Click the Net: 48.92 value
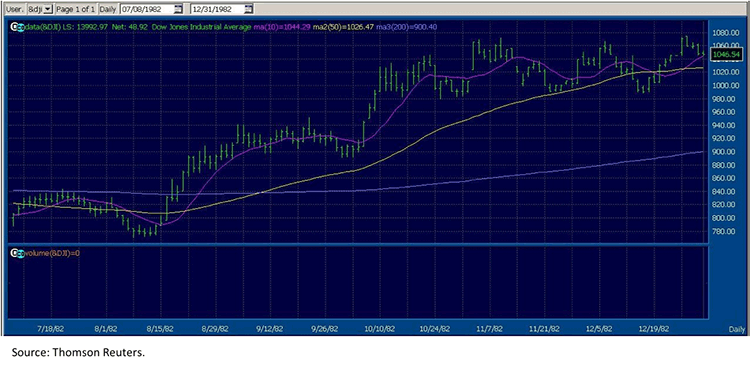Image resolution: width=750 pixels, height=368 pixels. coord(130,28)
